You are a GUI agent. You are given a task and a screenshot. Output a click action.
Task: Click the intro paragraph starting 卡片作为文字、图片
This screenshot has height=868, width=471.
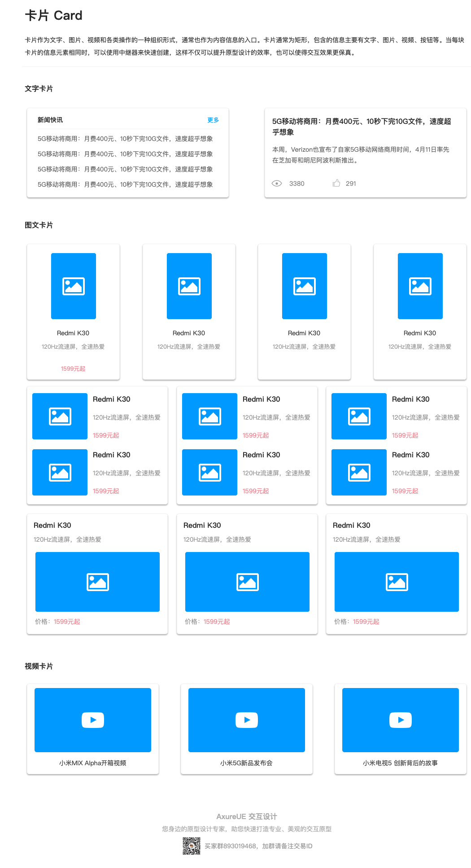click(244, 46)
